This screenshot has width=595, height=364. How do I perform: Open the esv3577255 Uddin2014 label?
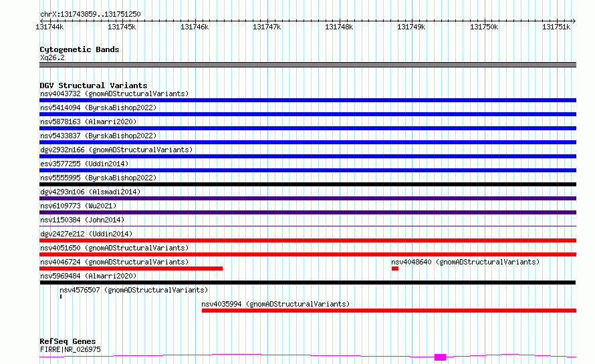tap(84, 164)
